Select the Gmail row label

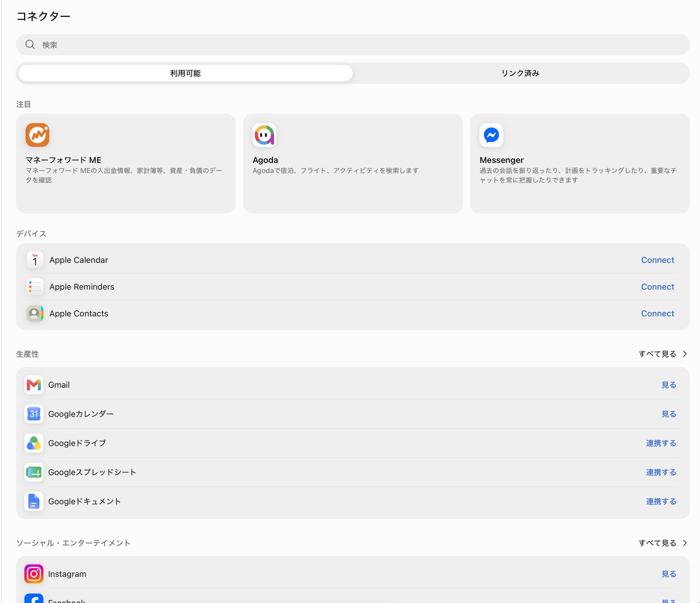[x=59, y=385]
